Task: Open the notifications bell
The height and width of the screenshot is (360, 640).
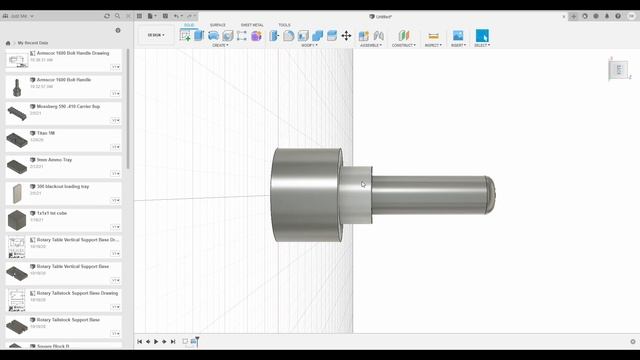Action: coord(607,16)
